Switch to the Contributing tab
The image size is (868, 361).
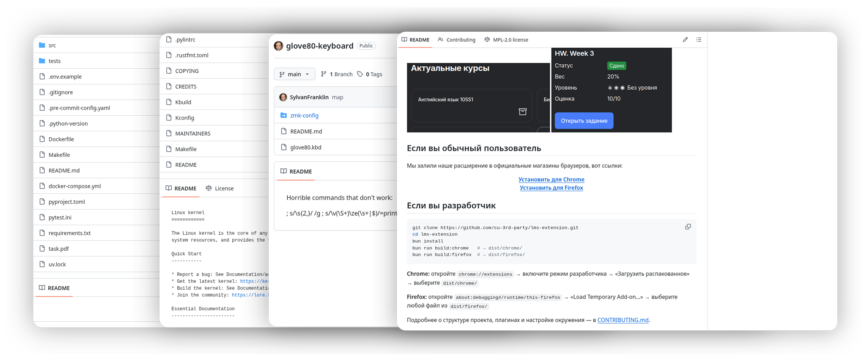(457, 40)
